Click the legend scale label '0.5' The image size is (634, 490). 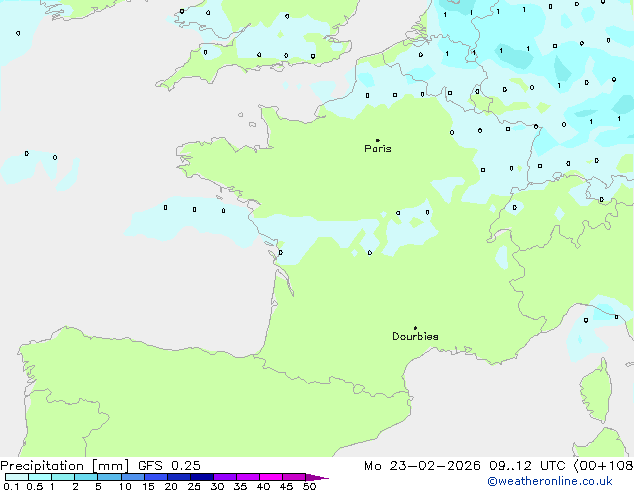coord(34,486)
